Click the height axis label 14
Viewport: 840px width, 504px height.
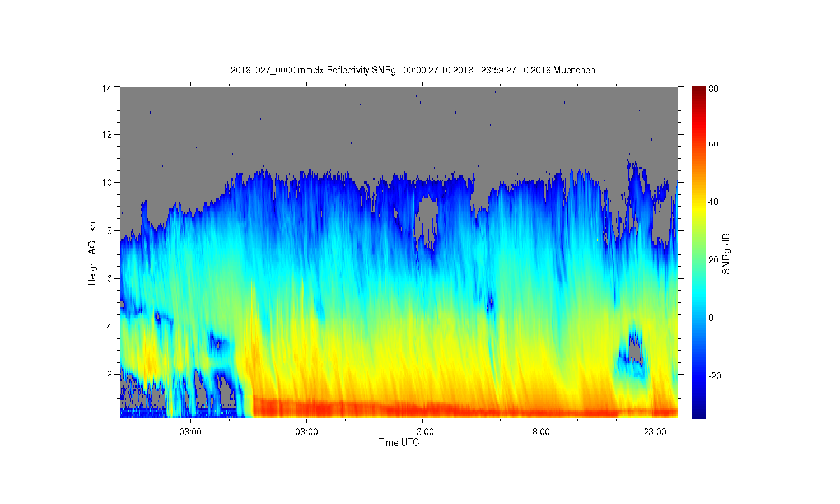(106, 88)
